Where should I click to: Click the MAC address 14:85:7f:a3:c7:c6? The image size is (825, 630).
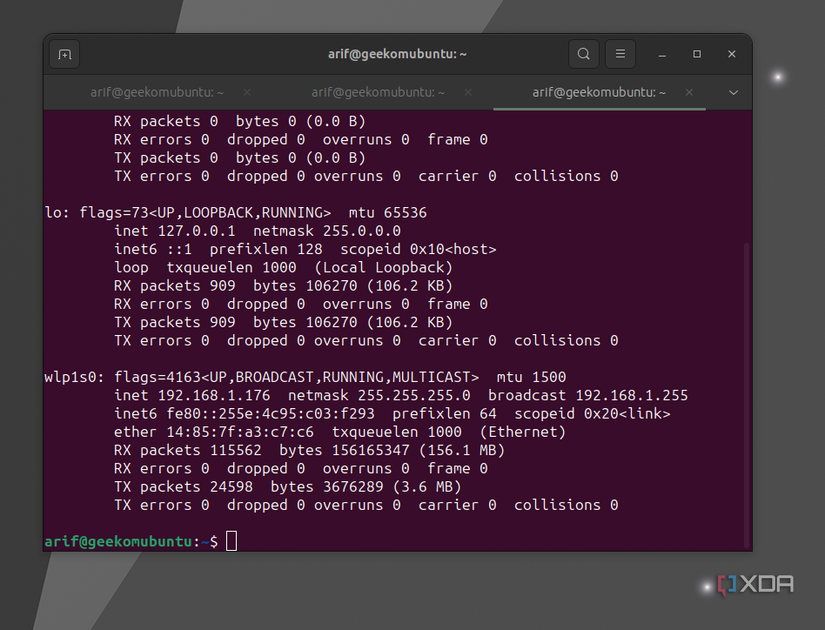(240, 432)
